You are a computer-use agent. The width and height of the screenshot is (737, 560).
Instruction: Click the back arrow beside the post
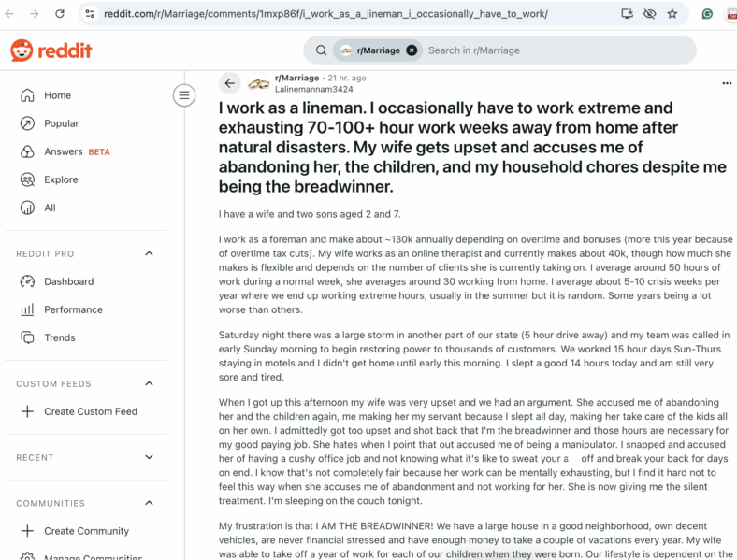[x=230, y=83]
